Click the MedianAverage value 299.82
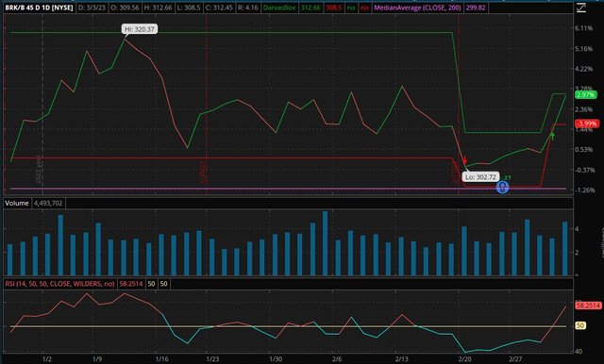This screenshot has height=364, width=604. click(x=476, y=8)
